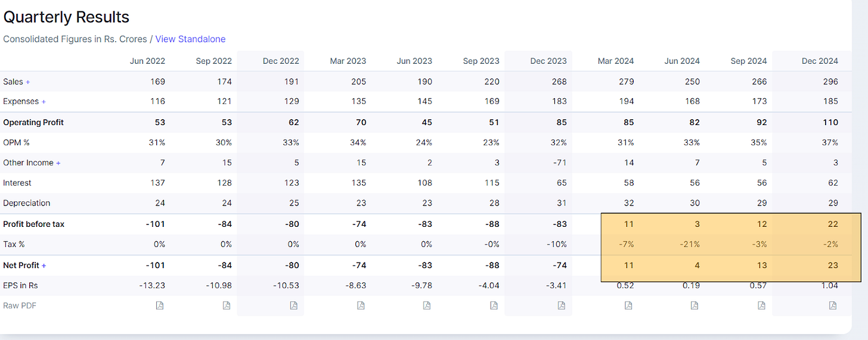Click the Sep 2024 column header
Viewport: 868px width, 340px height.
[x=749, y=61]
